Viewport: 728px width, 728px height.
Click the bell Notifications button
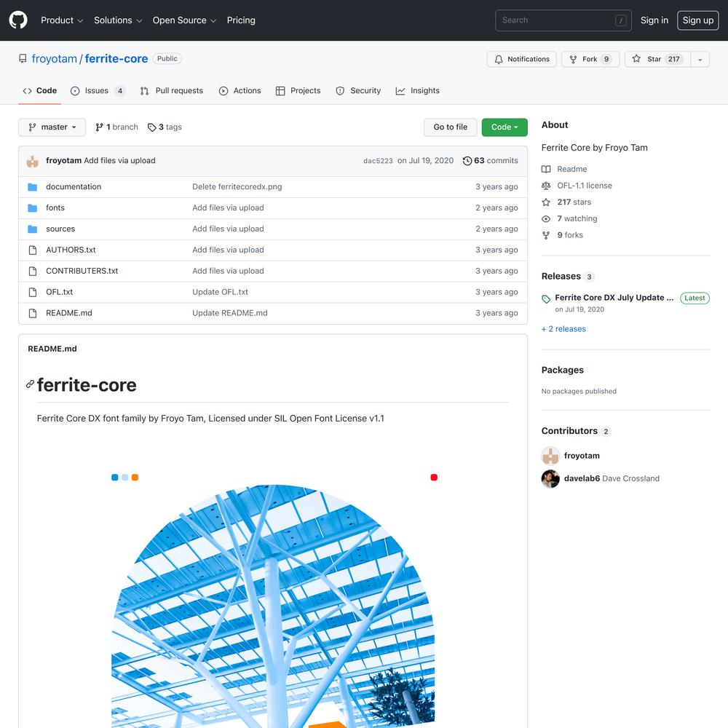pyautogui.click(x=521, y=59)
